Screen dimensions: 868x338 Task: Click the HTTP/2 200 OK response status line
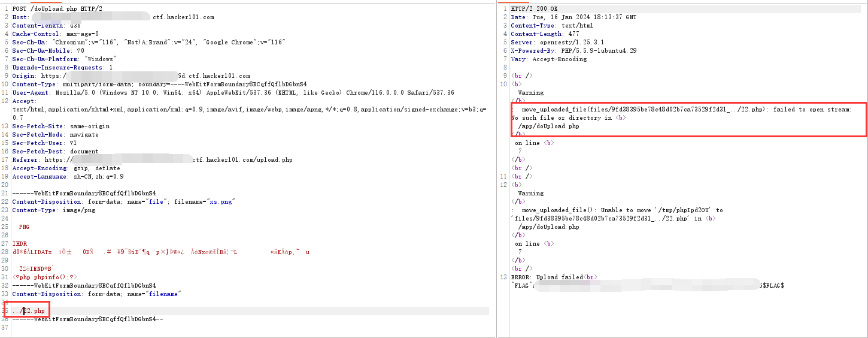click(533, 9)
